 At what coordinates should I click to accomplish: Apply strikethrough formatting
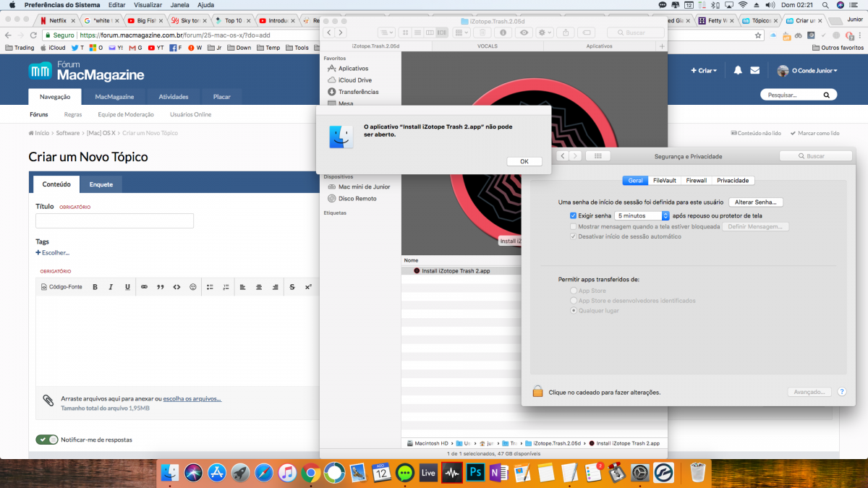tap(292, 287)
